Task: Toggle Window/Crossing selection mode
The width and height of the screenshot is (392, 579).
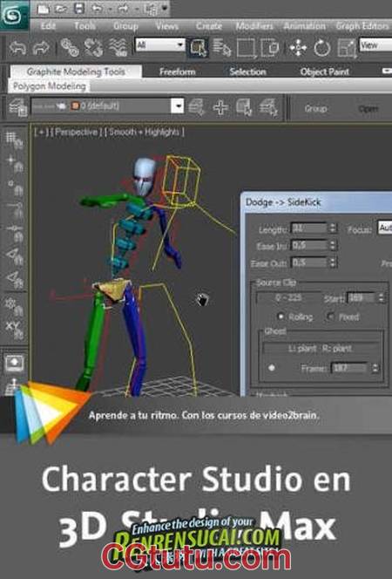Action: click(270, 48)
